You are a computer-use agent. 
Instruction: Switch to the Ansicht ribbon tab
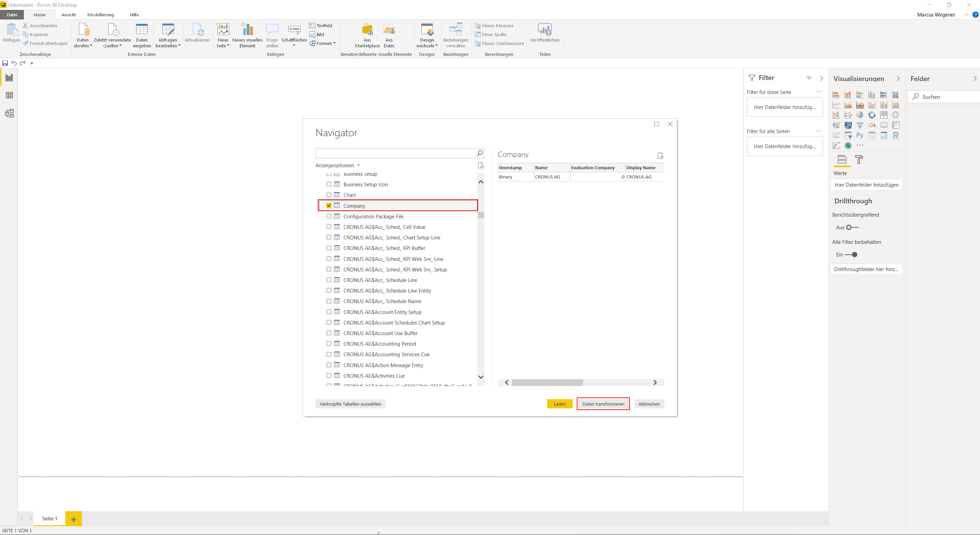point(68,14)
